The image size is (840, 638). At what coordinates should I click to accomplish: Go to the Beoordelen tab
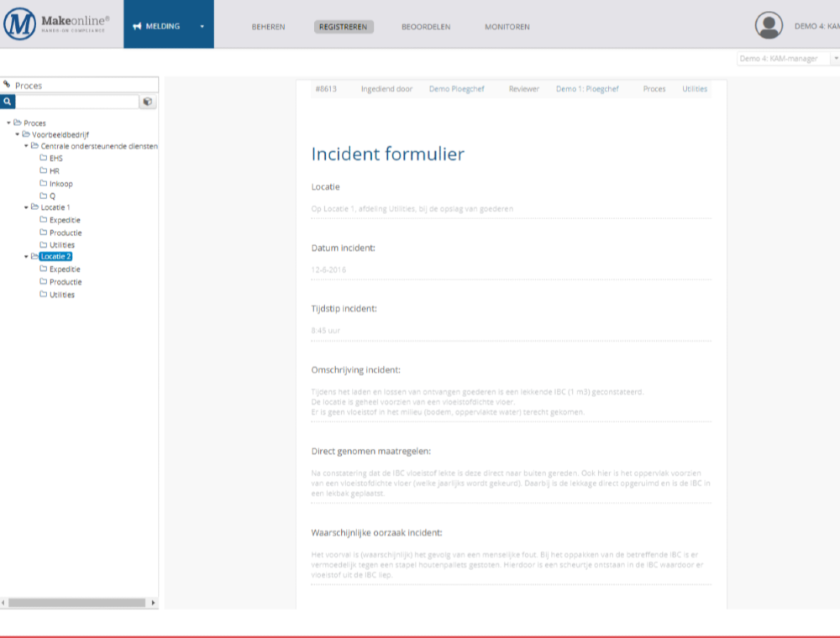pos(426,27)
